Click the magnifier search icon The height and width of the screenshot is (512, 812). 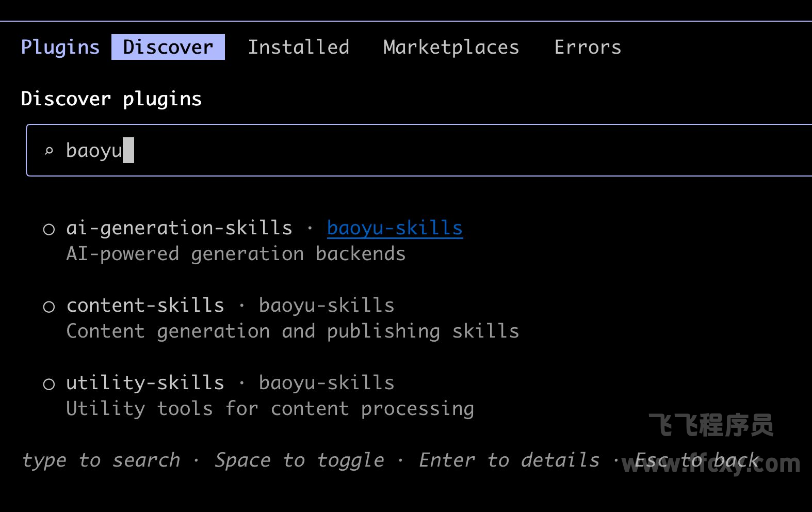click(49, 151)
